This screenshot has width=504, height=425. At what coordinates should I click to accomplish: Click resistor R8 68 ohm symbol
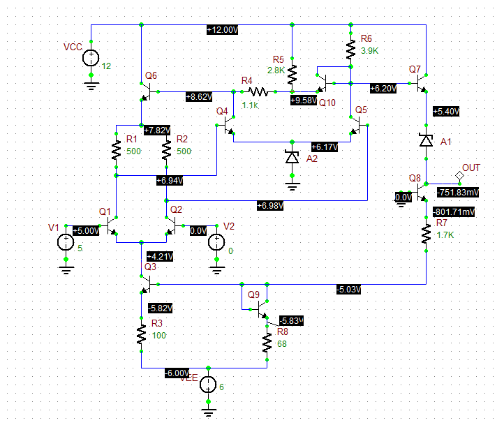point(267,343)
